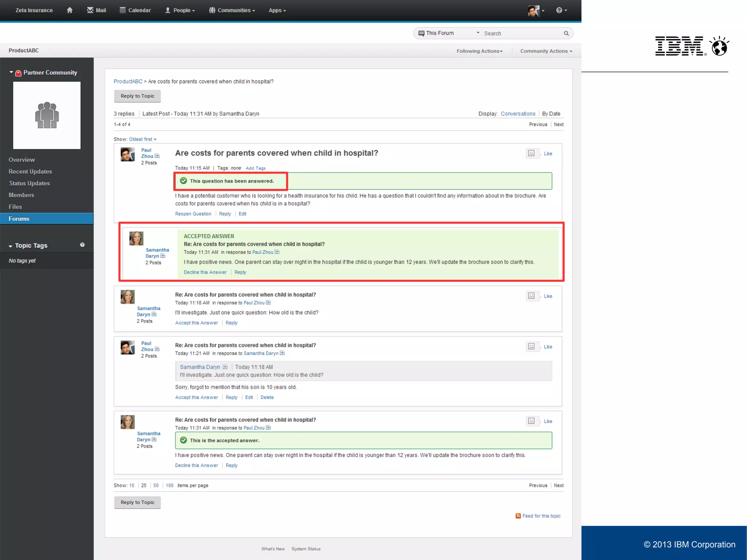Click the top Reply to Topic button
Viewport: 747px width, 560px height.
tap(137, 96)
